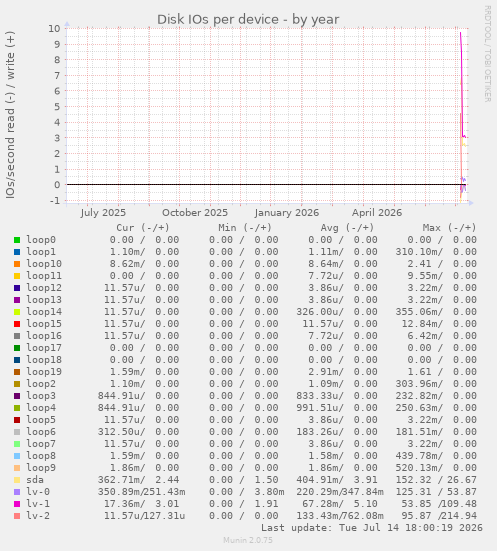Click the 'Avg (-/+)' column header

pos(347,228)
